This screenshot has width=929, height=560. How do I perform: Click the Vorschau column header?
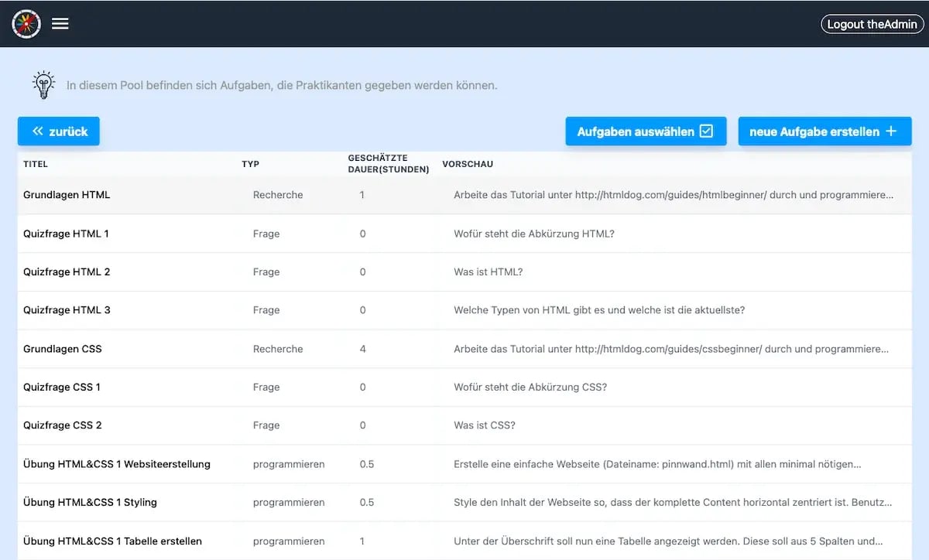(468, 164)
